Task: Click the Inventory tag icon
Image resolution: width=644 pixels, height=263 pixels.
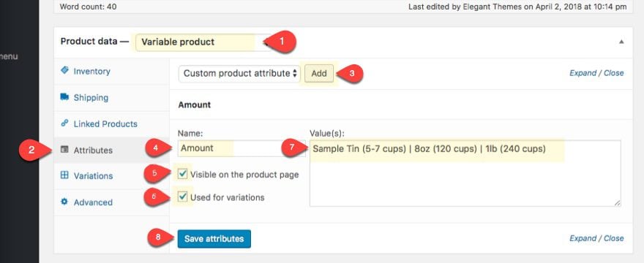Action: [x=64, y=71]
